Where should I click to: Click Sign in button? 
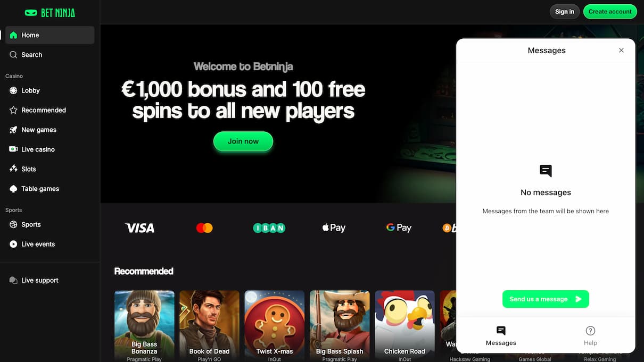tap(565, 12)
